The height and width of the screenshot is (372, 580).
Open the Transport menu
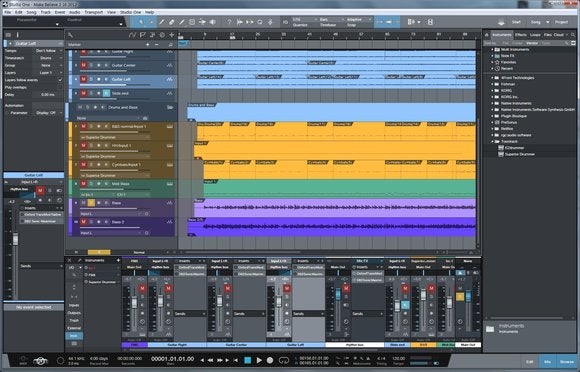pyautogui.click(x=94, y=12)
